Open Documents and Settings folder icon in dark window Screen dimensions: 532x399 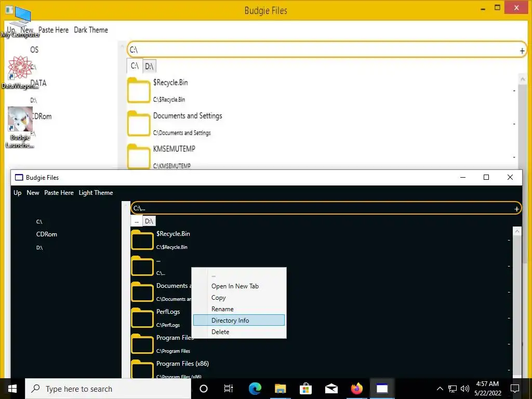click(142, 292)
